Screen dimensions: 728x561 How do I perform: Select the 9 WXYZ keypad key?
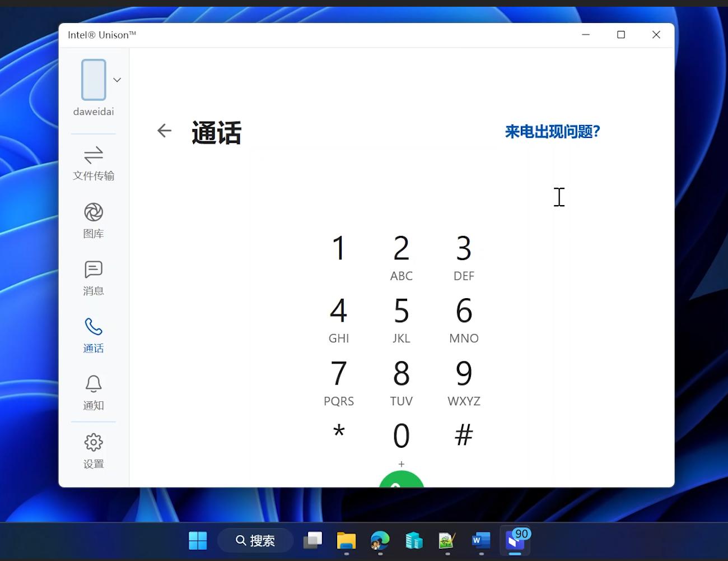pos(464,383)
